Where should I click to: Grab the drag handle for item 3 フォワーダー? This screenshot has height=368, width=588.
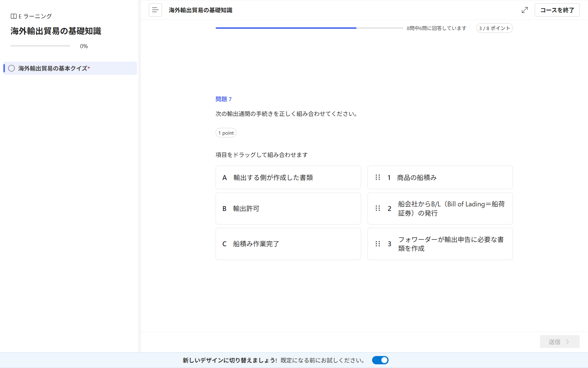pyautogui.click(x=378, y=244)
